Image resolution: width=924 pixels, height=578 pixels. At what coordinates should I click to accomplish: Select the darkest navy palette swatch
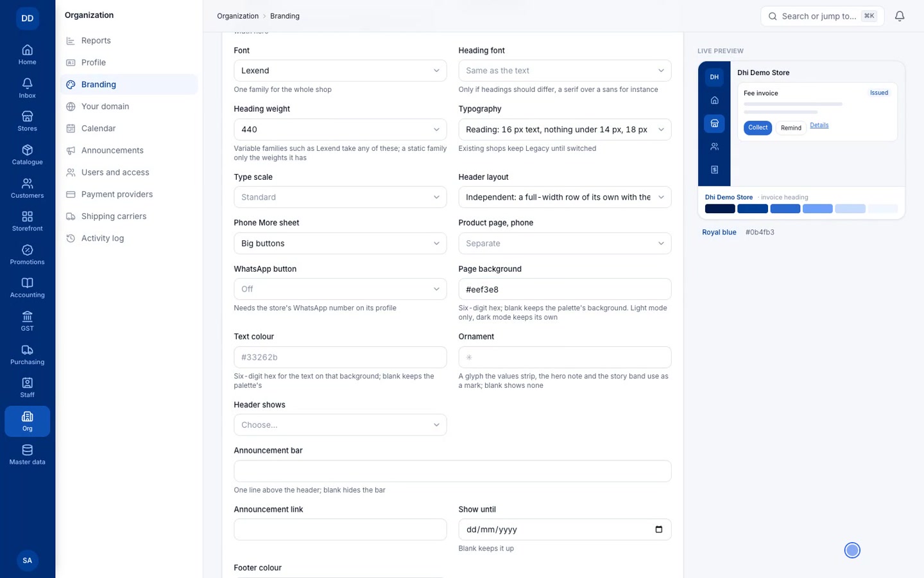click(x=720, y=209)
